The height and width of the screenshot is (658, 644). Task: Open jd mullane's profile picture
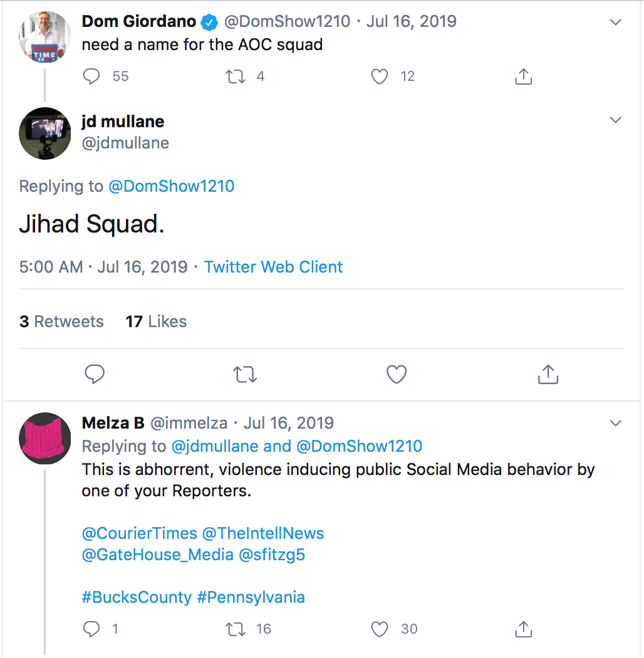(x=44, y=133)
